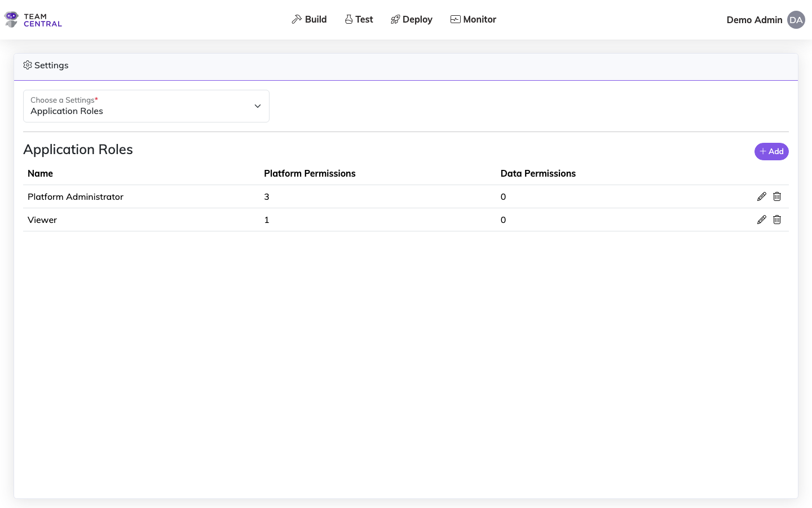
Task: Edit the Platform Administrator role
Action: pos(762,196)
